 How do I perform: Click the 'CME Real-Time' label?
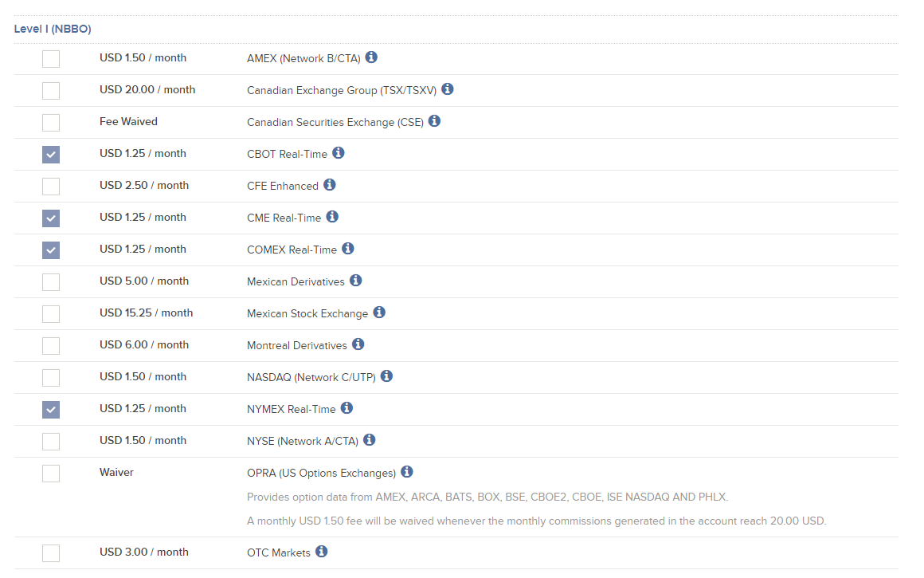pos(284,218)
